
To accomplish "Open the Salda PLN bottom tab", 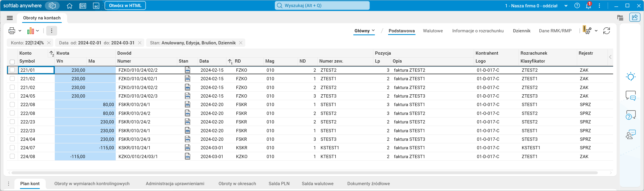I will coord(279,184).
